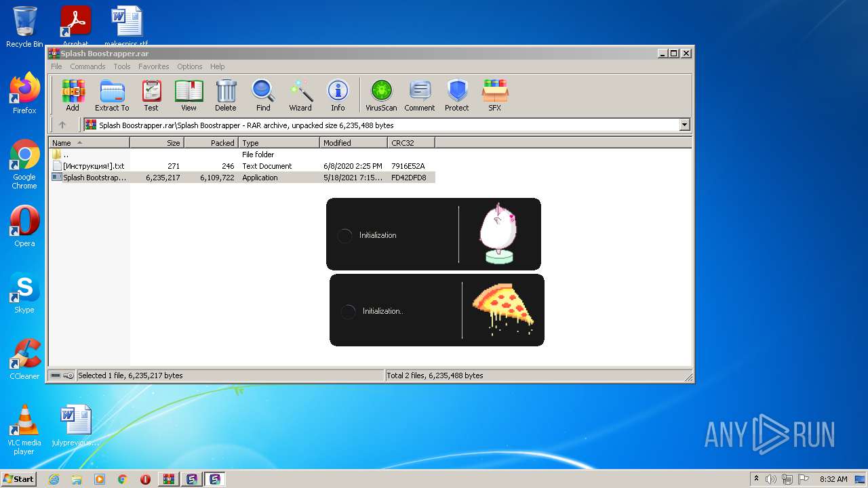
Task: Open the Firefox desktop shortcut
Action: click(x=24, y=94)
